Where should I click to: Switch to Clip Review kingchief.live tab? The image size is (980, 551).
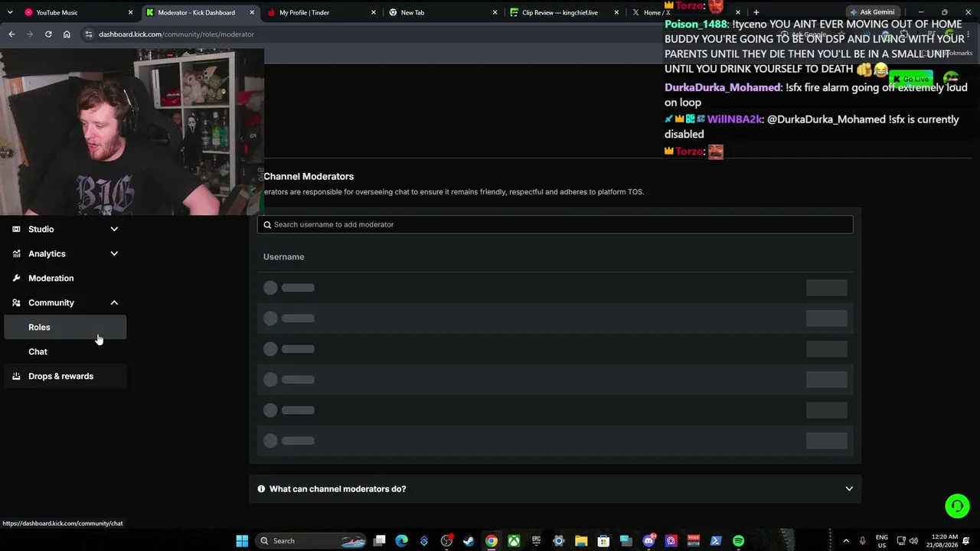(x=565, y=12)
